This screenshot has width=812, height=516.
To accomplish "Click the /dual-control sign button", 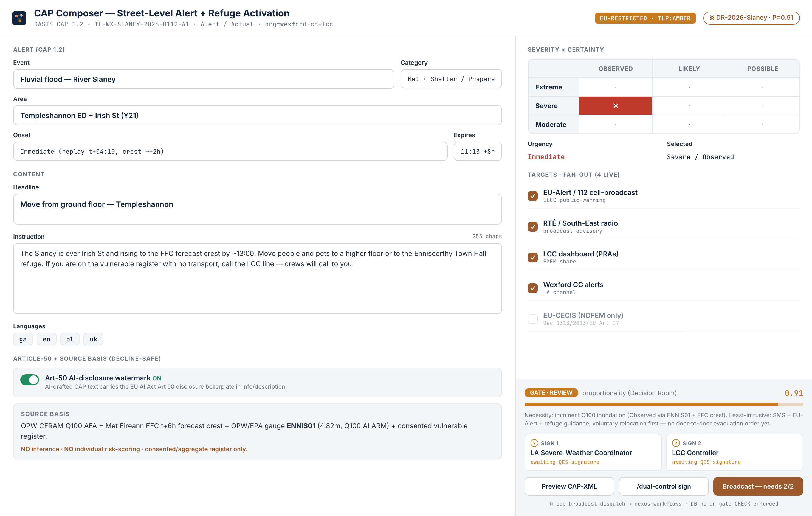I will tap(664, 486).
